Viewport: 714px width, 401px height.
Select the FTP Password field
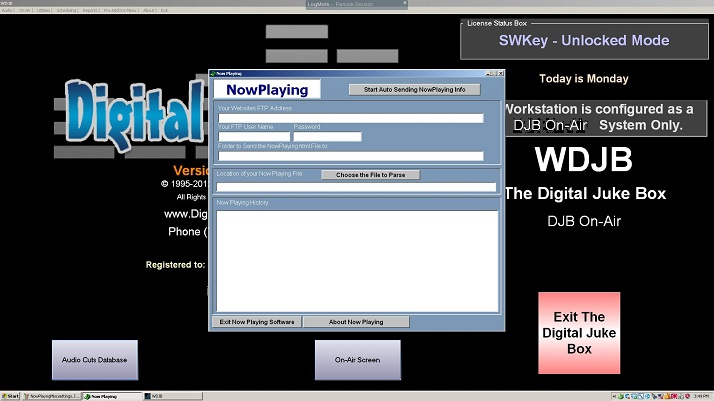(x=327, y=137)
